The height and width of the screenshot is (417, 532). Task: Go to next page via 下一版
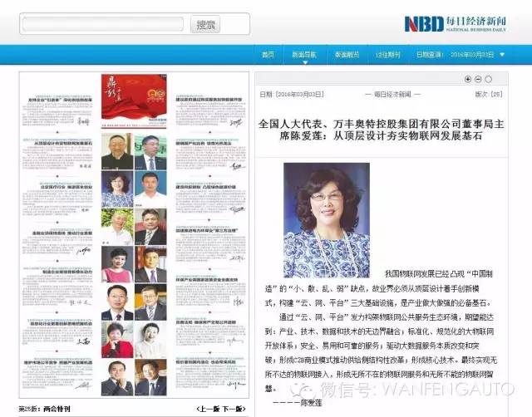coord(234,409)
